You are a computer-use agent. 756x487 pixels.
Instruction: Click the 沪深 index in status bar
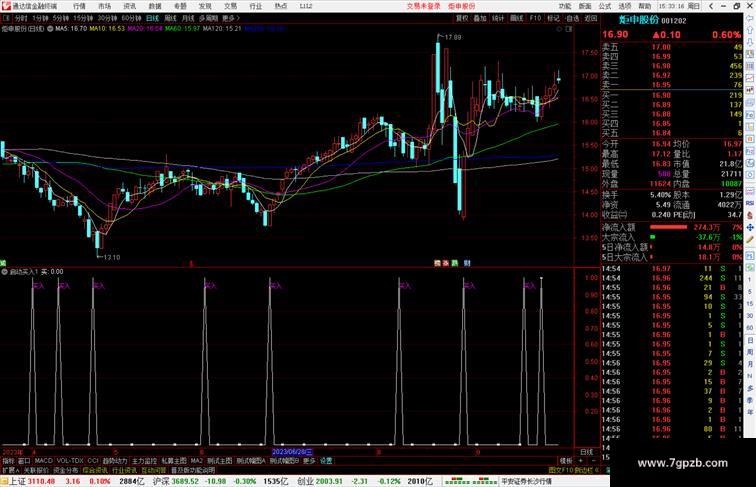(161, 481)
